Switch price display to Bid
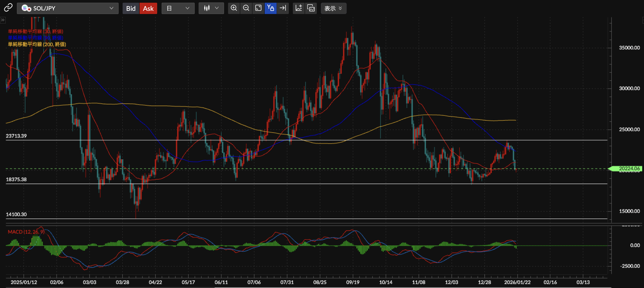This screenshot has width=644, height=288. coord(131,9)
